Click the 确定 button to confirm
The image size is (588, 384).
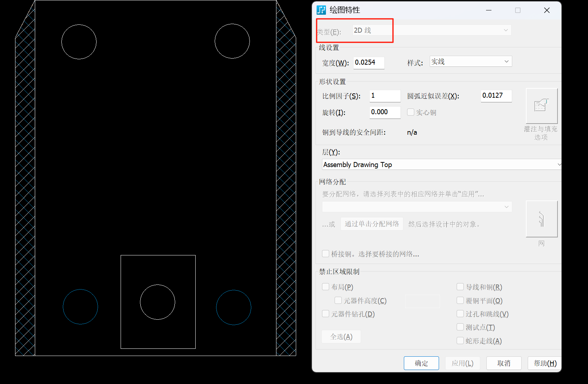pyautogui.click(x=421, y=363)
